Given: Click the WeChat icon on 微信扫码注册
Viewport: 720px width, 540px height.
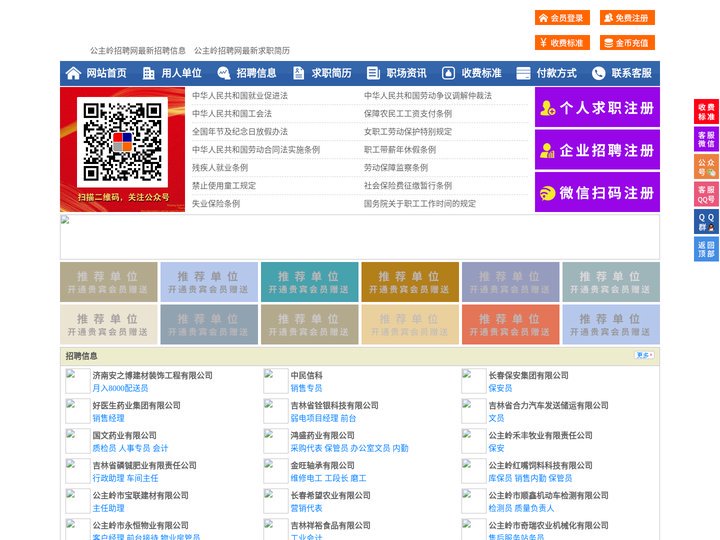Looking at the screenshot, I should 547,193.
